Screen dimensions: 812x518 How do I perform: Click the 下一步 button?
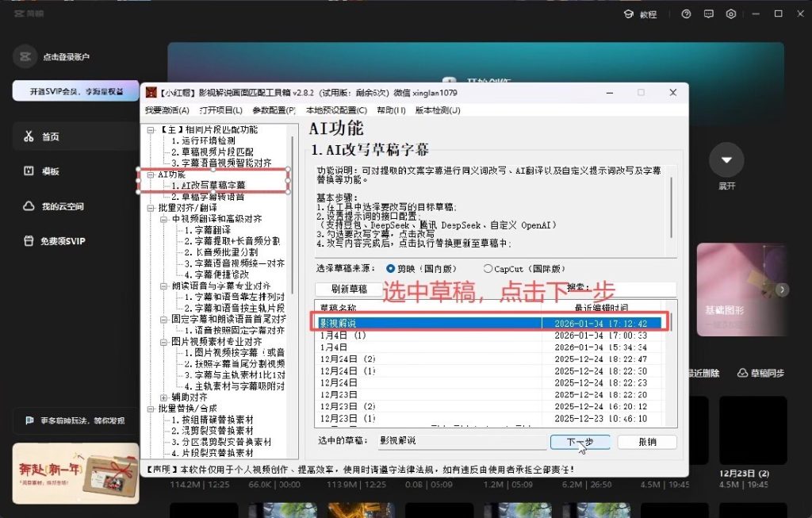(x=580, y=442)
